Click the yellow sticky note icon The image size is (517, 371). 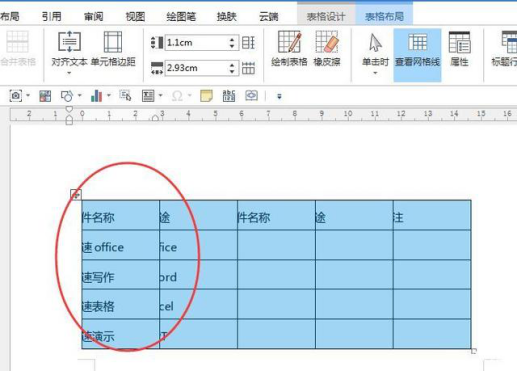[206, 96]
